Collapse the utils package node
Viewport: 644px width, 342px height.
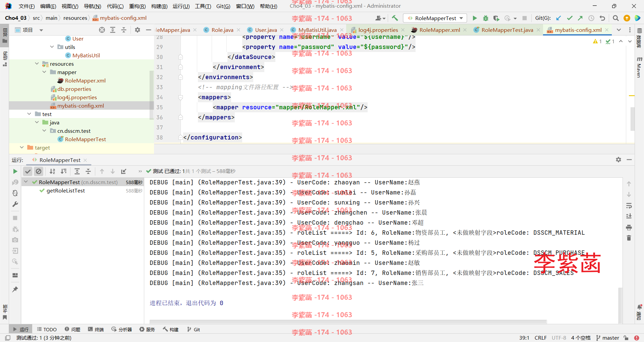(x=52, y=47)
